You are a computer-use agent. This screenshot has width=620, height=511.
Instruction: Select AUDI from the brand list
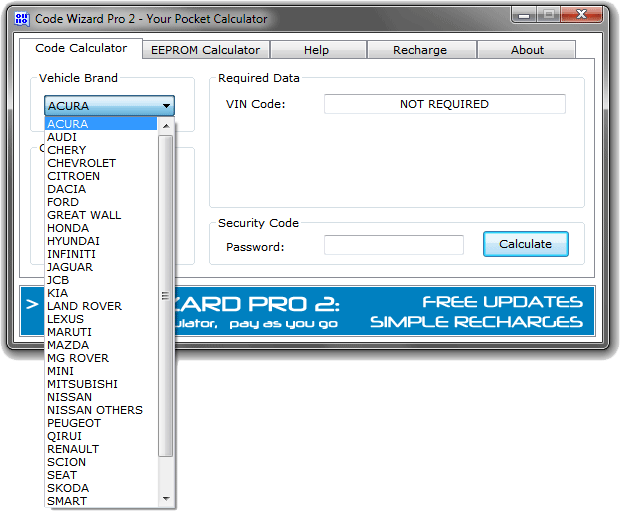101,137
